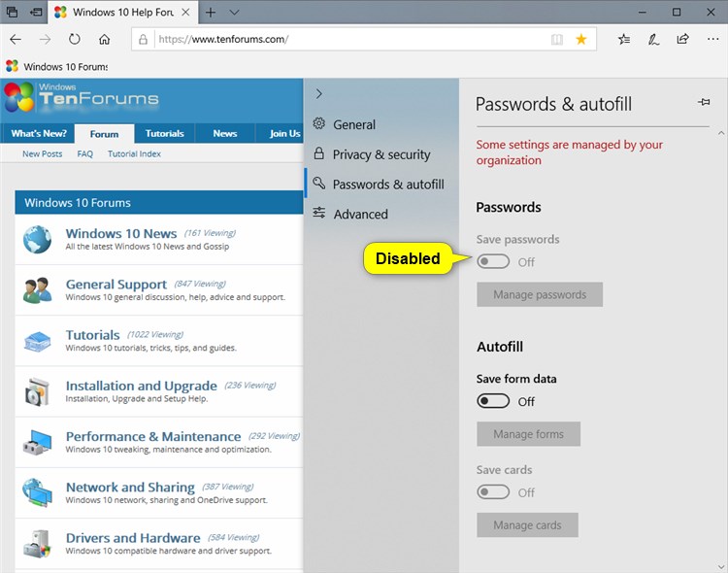Go to the home page icon
The height and width of the screenshot is (573, 728).
(105, 39)
